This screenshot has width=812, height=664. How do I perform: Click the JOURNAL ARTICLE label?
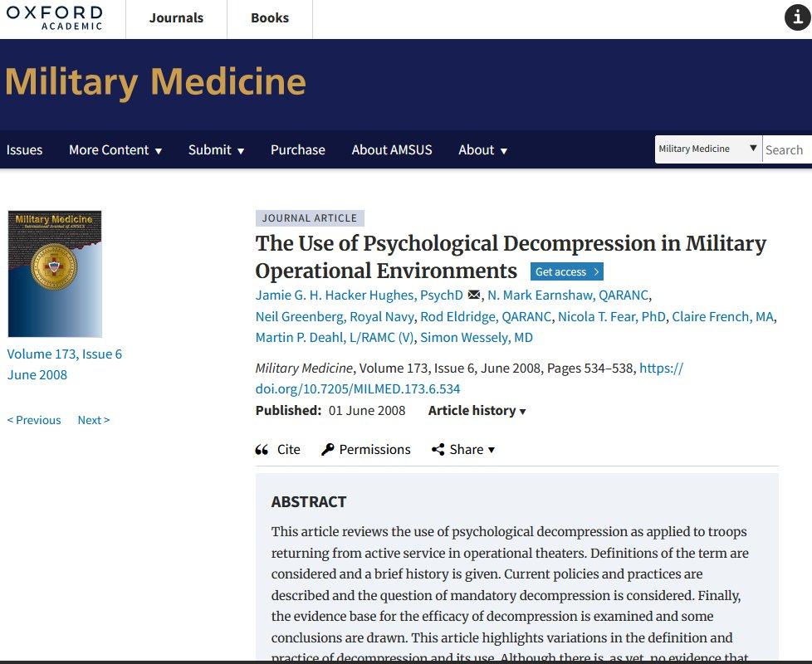(310, 218)
